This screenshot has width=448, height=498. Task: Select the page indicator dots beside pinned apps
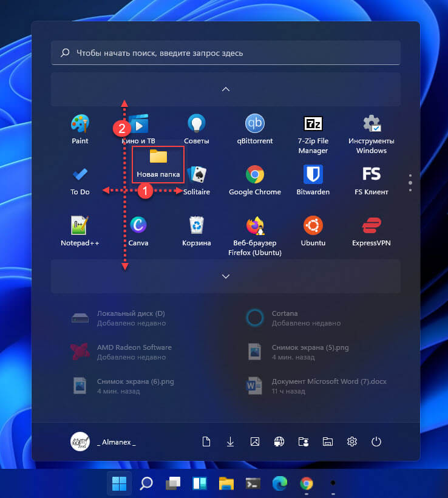coord(410,183)
